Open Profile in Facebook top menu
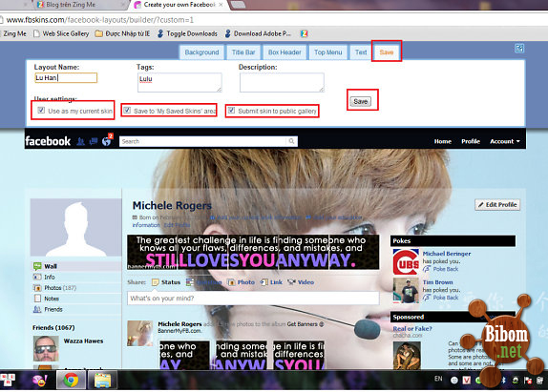 [x=471, y=141]
